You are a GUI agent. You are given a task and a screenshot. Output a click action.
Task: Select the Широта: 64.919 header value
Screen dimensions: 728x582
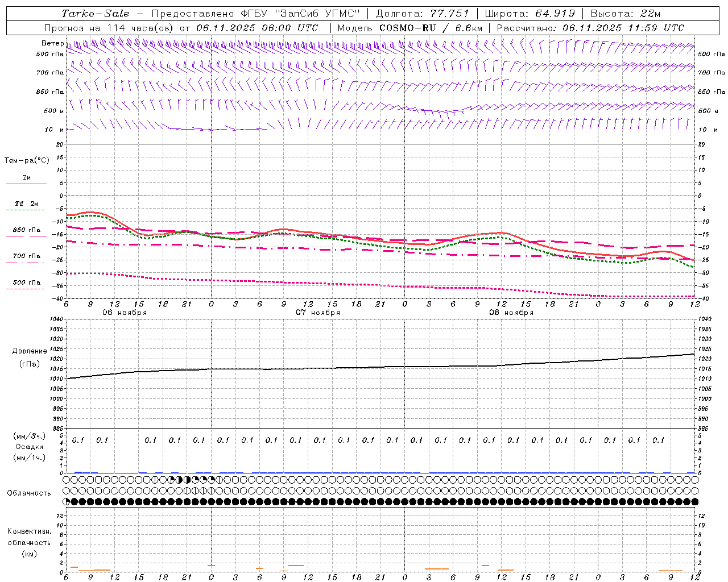pyautogui.click(x=530, y=14)
